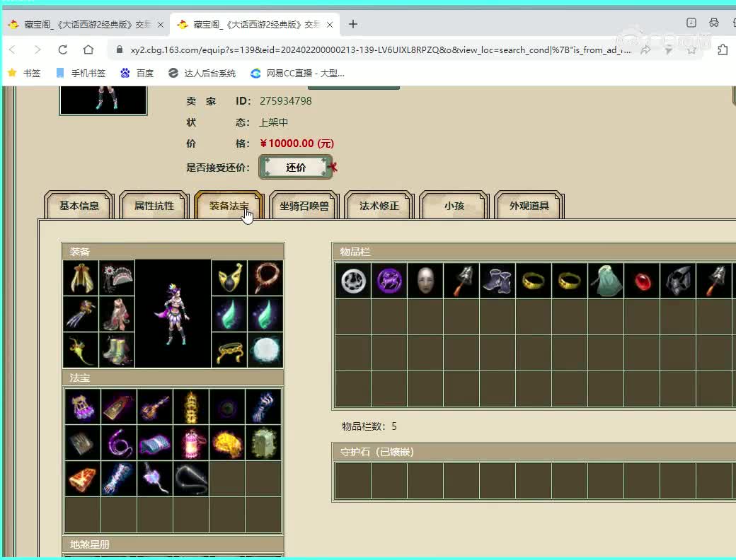This screenshot has width=736, height=560.
Task: Click the price text ￥10000.00 (元)
Action: tap(297, 144)
